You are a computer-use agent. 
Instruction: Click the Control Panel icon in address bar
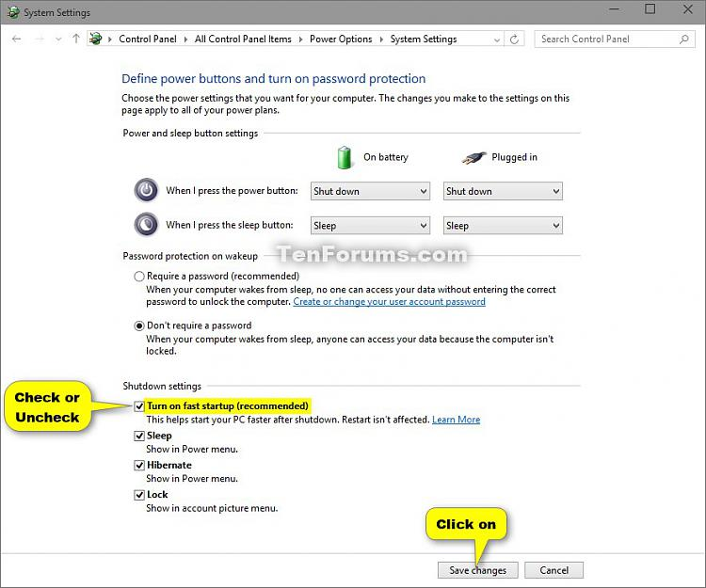coord(96,40)
